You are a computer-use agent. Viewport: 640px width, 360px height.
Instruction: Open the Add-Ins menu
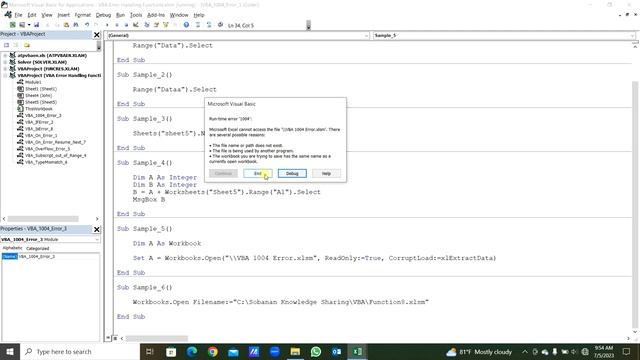156,15
